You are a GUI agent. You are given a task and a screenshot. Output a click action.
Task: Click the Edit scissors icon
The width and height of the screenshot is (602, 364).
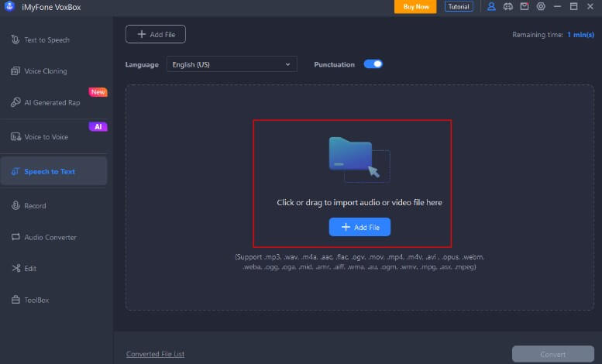click(x=15, y=268)
